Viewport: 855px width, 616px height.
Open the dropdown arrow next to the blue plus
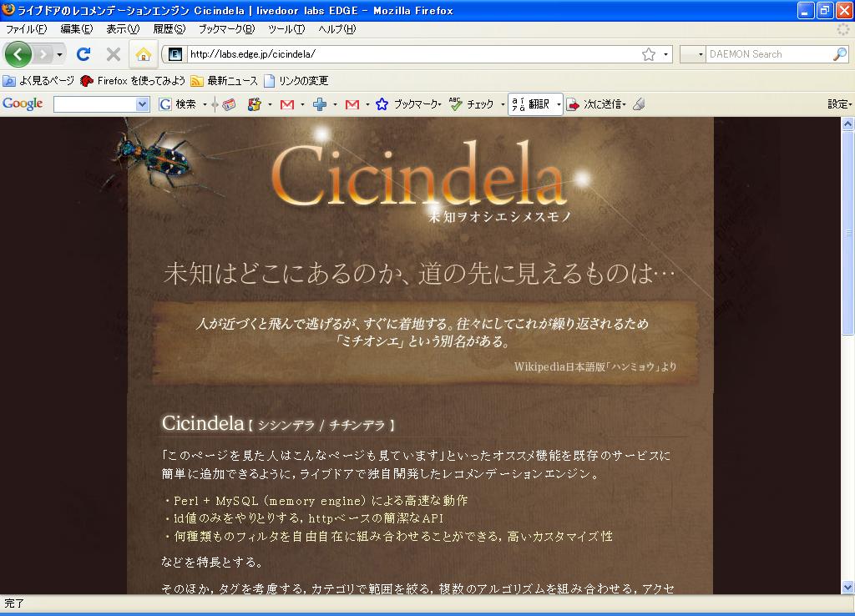[x=335, y=104]
